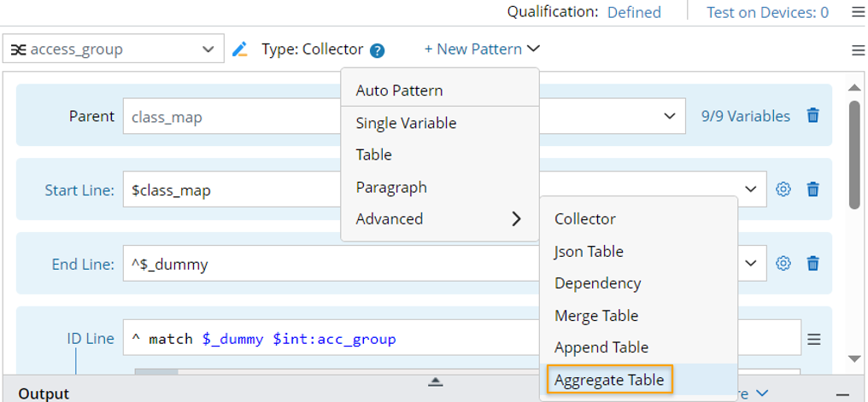The height and width of the screenshot is (402, 868).
Task: Delete the Parent row with trash icon
Action: pyautogui.click(x=813, y=116)
